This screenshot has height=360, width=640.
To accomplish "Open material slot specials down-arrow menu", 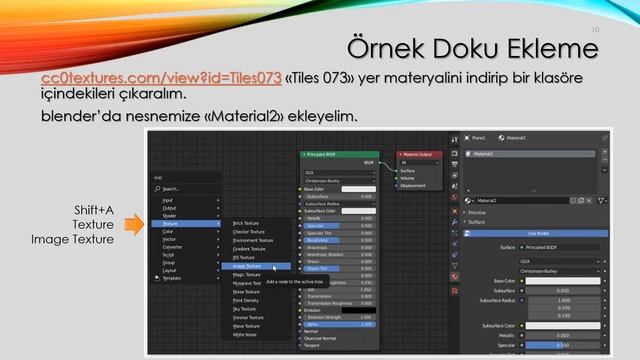I will [605, 170].
